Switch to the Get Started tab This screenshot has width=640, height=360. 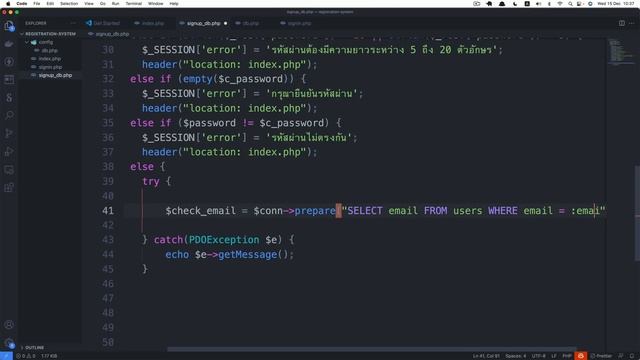(103, 23)
